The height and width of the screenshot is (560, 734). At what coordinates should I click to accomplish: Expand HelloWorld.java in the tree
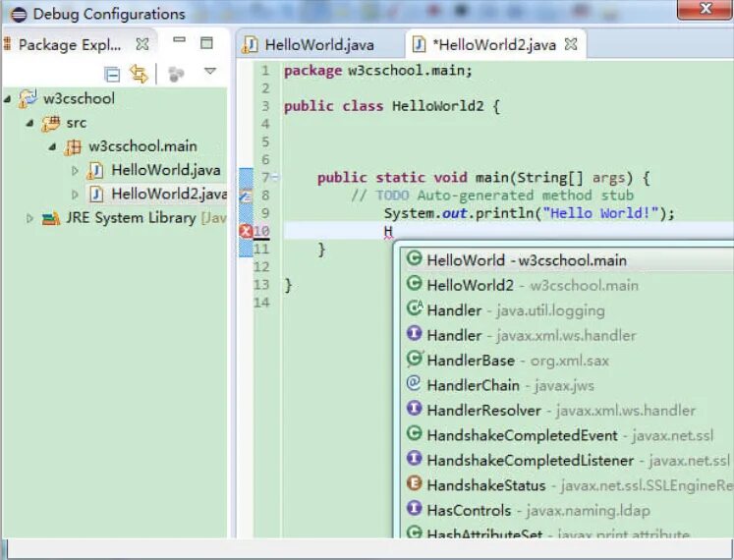[75, 170]
